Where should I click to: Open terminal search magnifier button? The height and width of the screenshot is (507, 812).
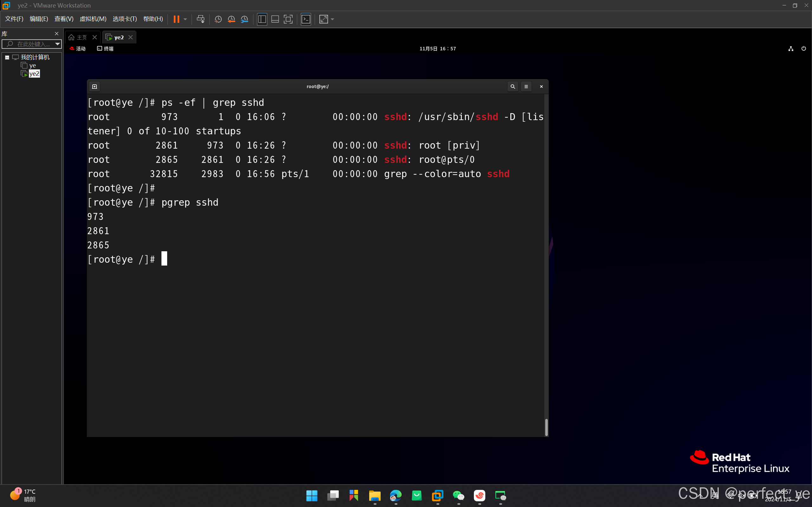pos(512,87)
